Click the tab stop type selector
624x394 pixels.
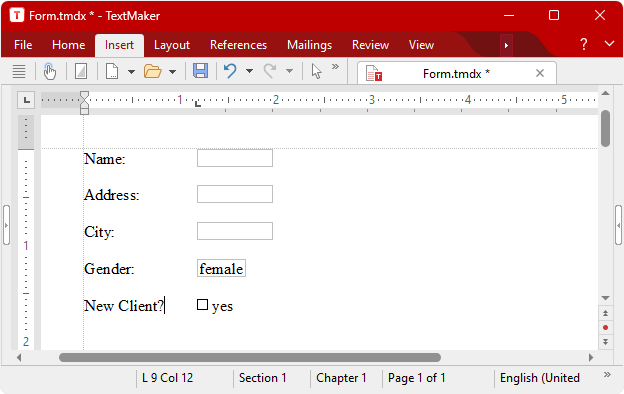[x=26, y=100]
